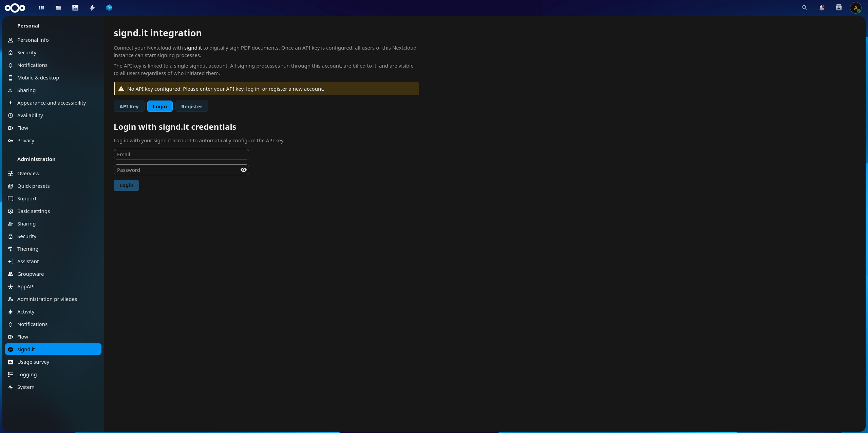Open unified search

tap(805, 8)
